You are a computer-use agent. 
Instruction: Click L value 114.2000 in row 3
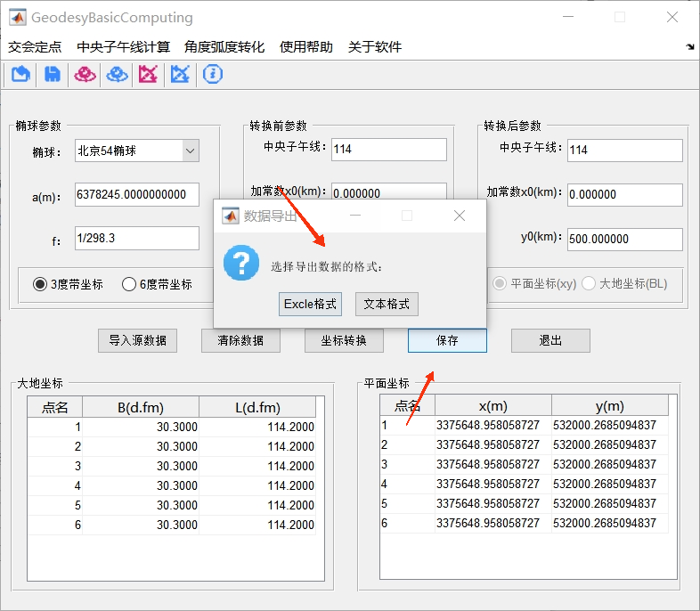pyautogui.click(x=257, y=466)
